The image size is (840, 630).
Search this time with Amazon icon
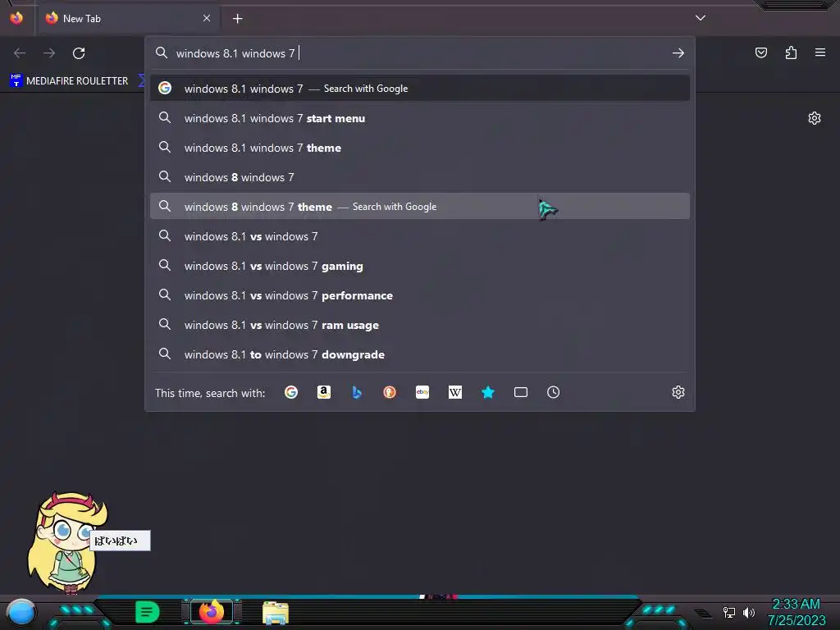coord(323,392)
